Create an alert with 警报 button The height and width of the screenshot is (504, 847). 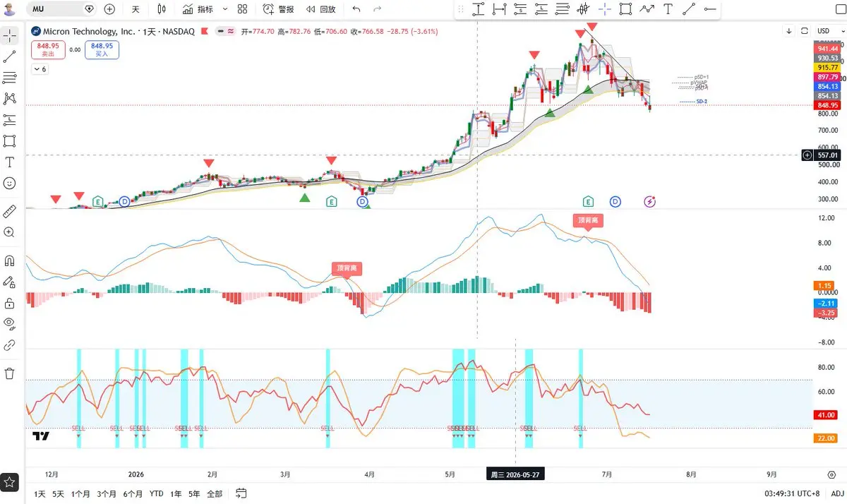pos(278,9)
